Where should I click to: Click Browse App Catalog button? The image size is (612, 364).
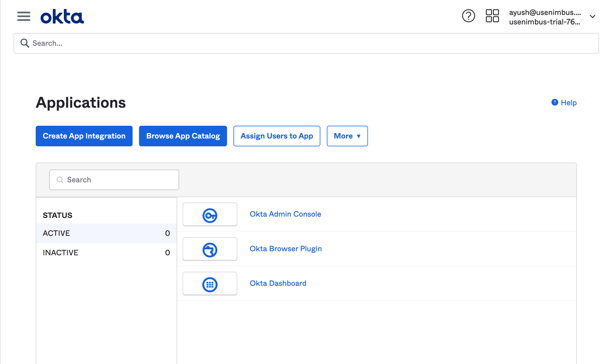[183, 136]
